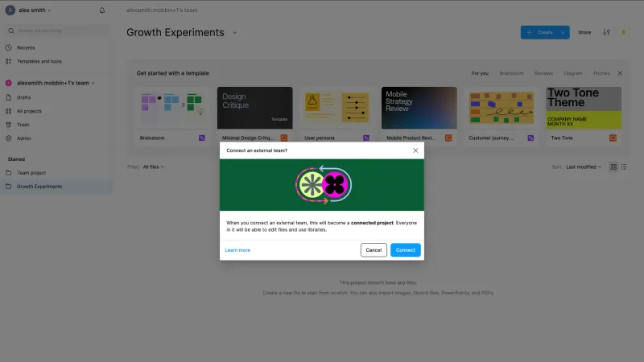The image size is (644, 362).
Task: Select the Pitches template tab
Action: point(601,73)
